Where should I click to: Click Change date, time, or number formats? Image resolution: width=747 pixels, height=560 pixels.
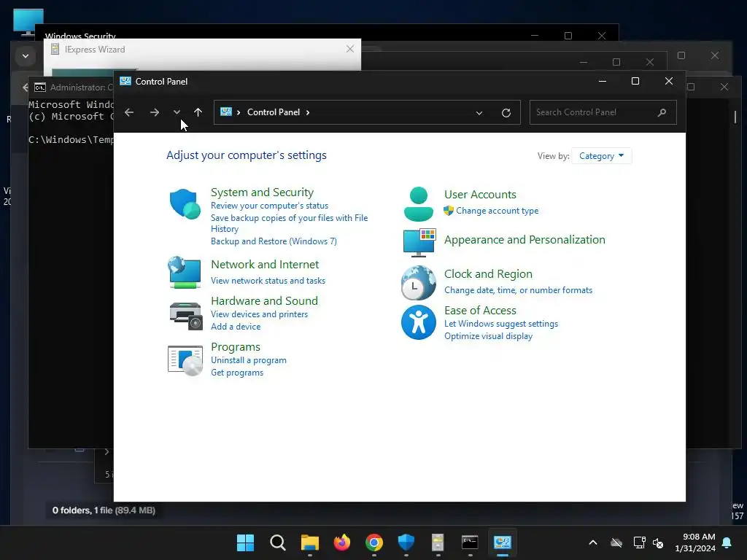click(x=519, y=290)
